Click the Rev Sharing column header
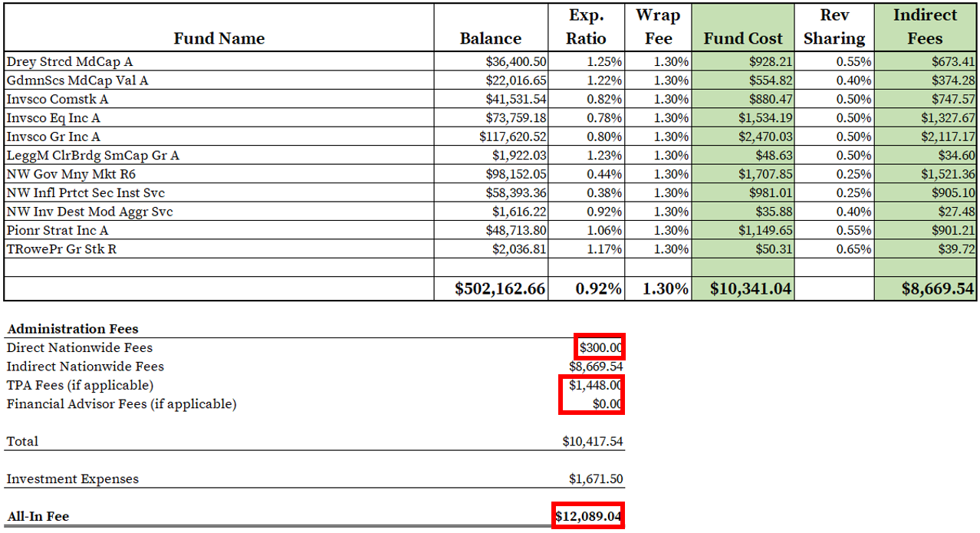980x533 pixels. tap(834, 28)
